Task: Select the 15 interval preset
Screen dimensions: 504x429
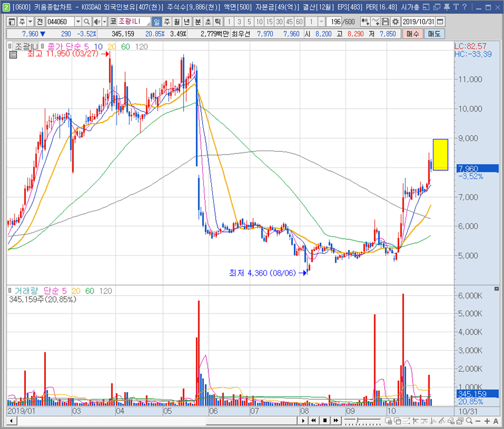Action: (x=269, y=22)
